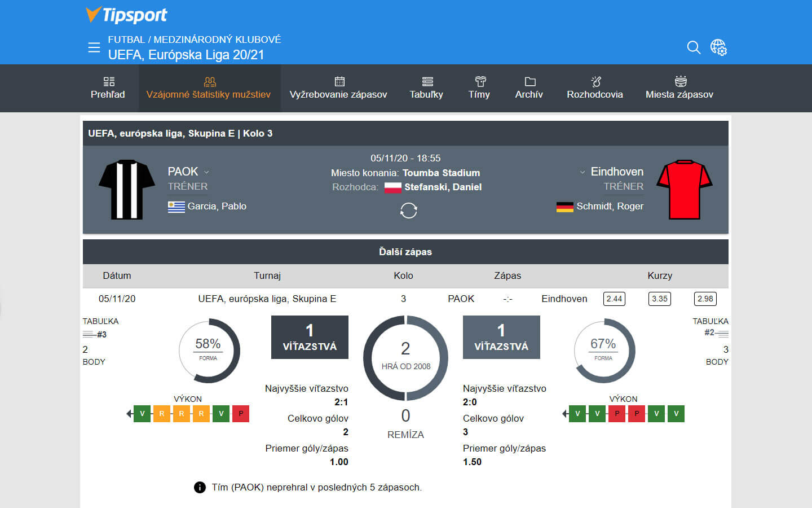Click Eindhoven's 67% form gauge

pyautogui.click(x=604, y=351)
